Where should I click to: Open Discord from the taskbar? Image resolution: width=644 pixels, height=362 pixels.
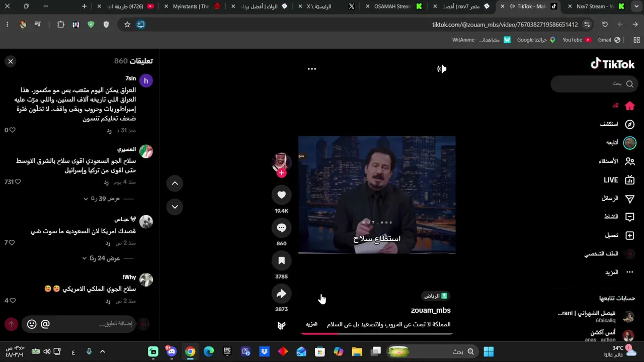click(x=172, y=351)
